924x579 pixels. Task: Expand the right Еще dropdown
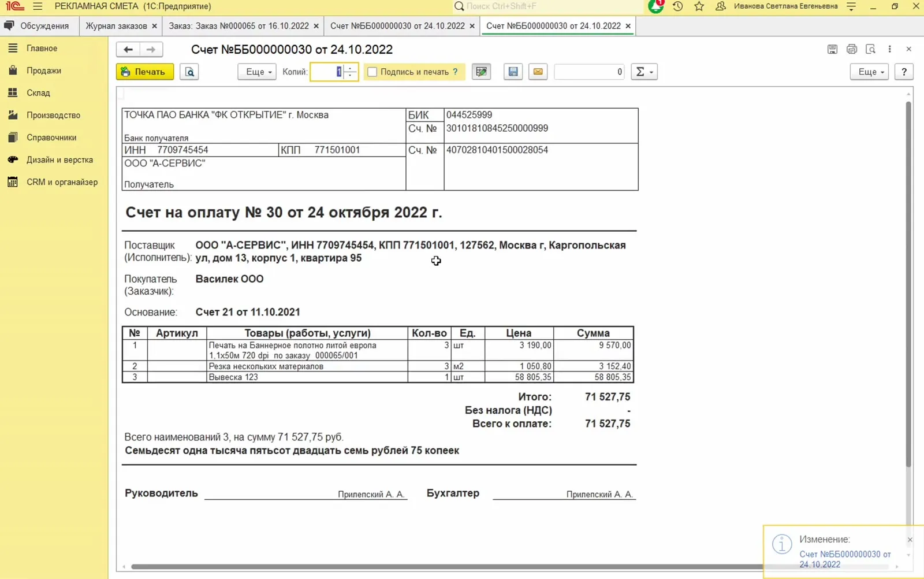point(869,72)
